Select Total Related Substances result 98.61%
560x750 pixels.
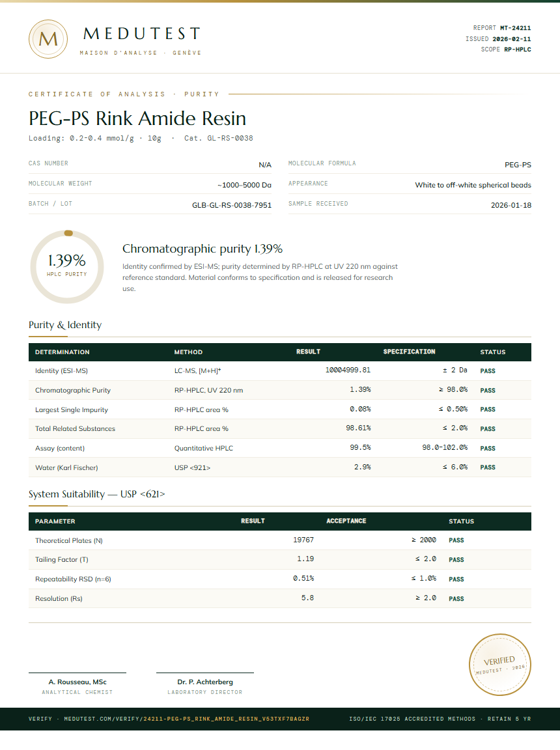point(359,428)
